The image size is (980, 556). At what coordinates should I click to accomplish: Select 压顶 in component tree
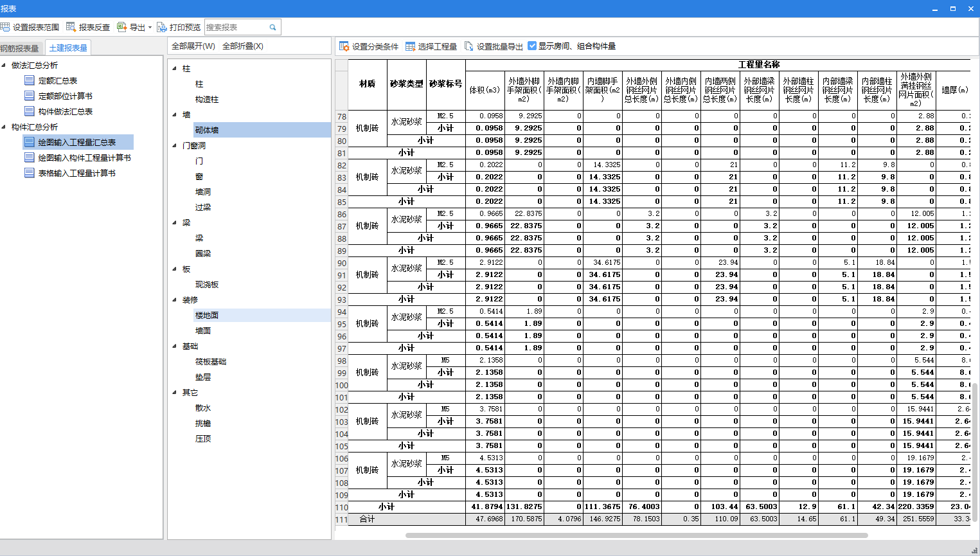click(203, 439)
